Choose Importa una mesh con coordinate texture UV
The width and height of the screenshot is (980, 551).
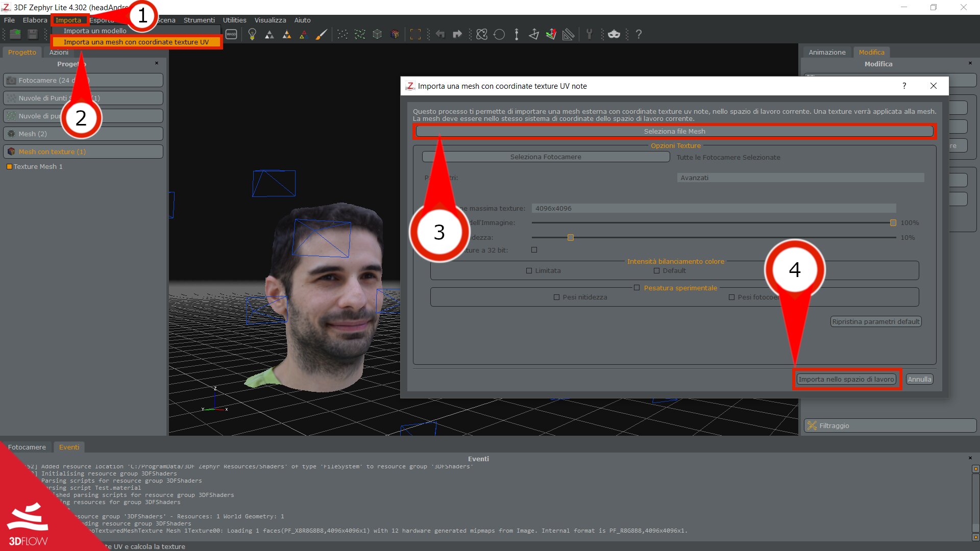136,42
